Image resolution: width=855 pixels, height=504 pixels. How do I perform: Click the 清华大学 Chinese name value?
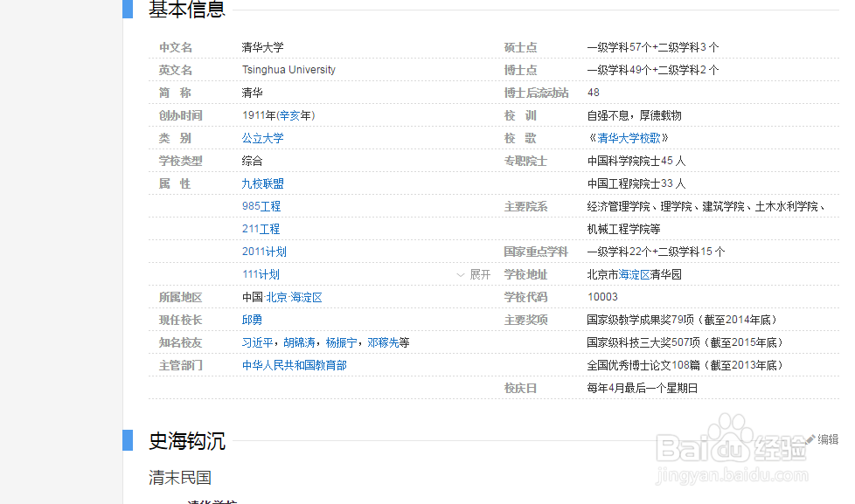[263, 47]
